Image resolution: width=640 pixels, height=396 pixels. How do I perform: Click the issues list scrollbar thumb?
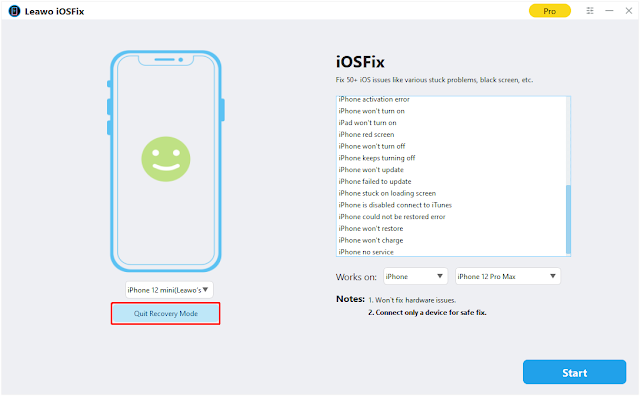click(x=568, y=219)
